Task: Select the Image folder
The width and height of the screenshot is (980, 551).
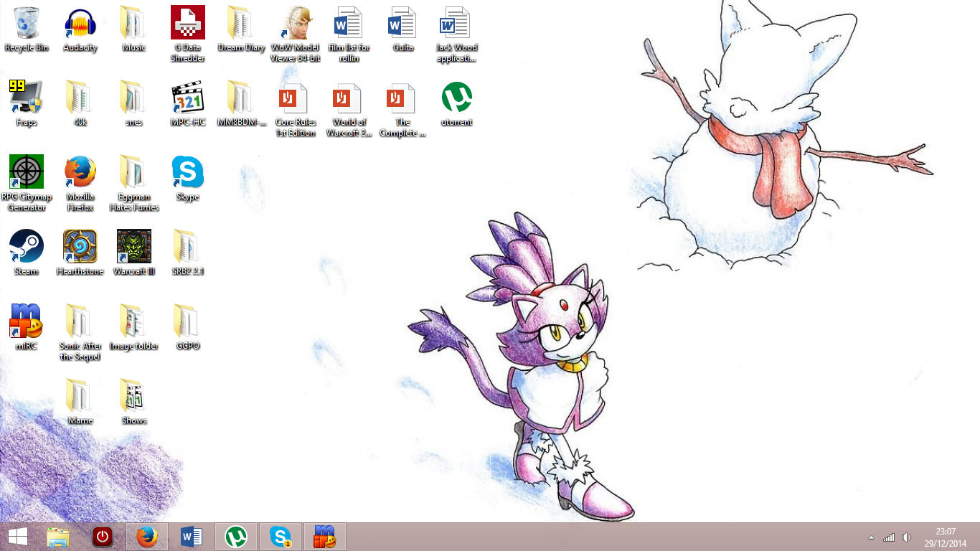Action: (133, 328)
